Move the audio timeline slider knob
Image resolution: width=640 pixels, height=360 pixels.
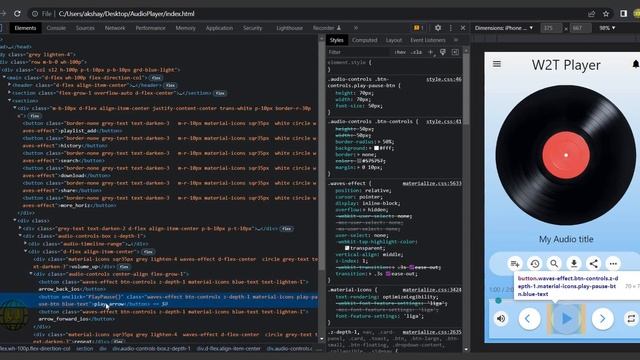click(x=498, y=300)
